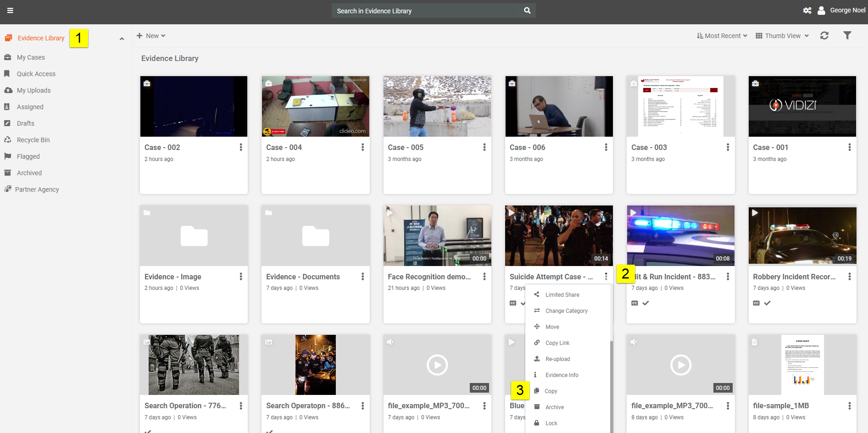Click the search magnifier icon
The image size is (868, 433).
click(x=527, y=11)
